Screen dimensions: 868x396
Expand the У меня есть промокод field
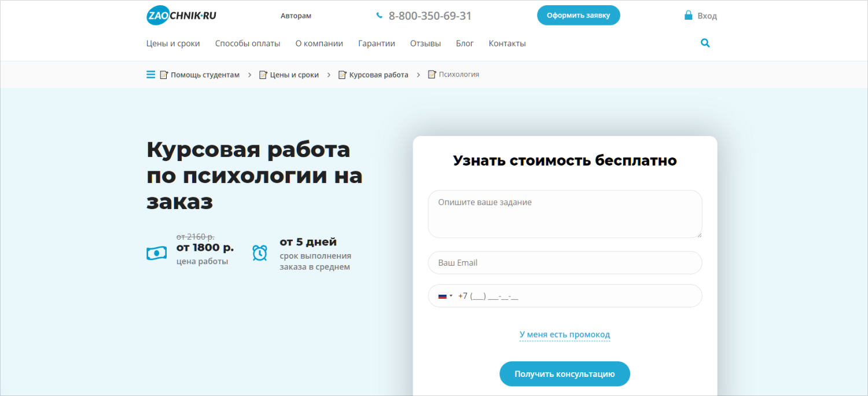(564, 335)
